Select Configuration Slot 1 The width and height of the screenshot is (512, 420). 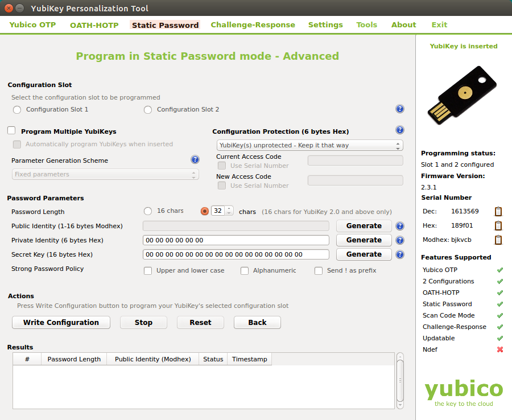pos(17,110)
